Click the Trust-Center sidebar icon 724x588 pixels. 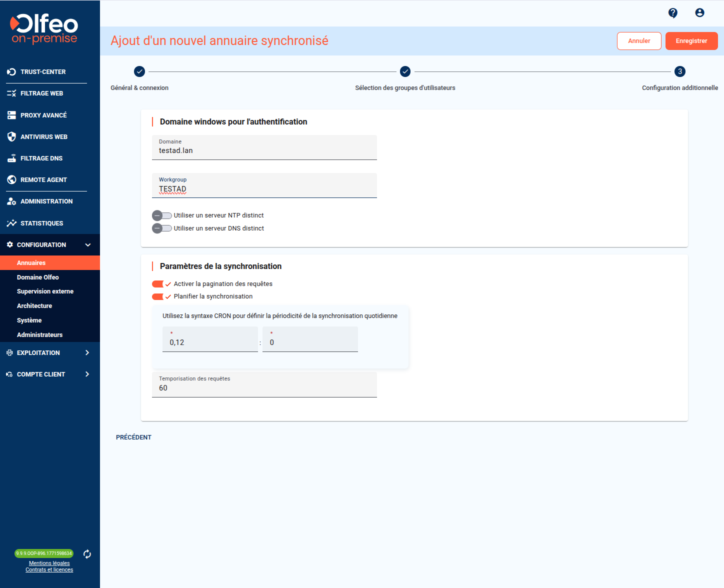point(11,72)
